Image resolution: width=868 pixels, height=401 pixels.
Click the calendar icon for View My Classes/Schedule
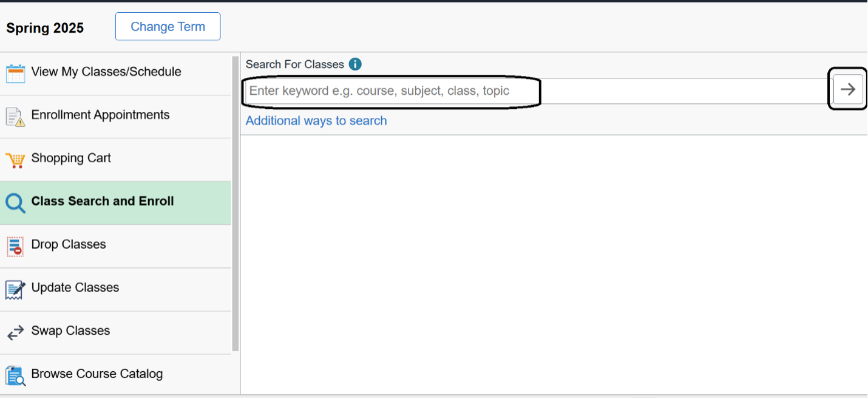(15, 73)
